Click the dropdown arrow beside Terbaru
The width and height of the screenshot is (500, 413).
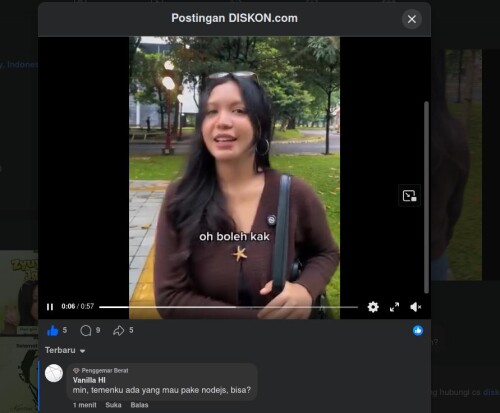pyautogui.click(x=82, y=351)
